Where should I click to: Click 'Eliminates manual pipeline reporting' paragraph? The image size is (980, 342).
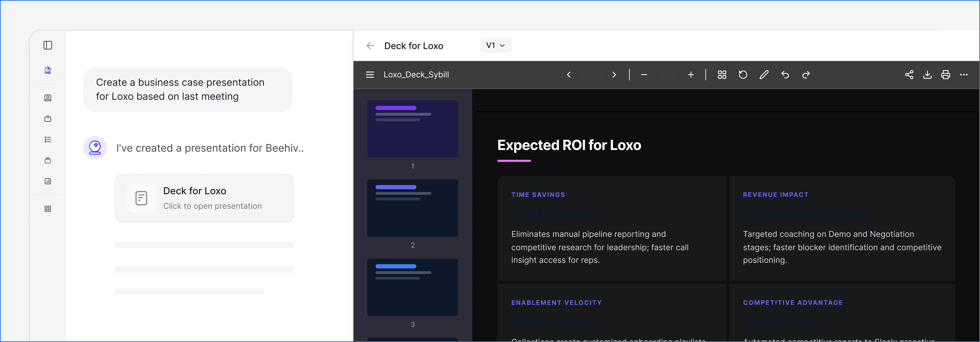(600, 247)
